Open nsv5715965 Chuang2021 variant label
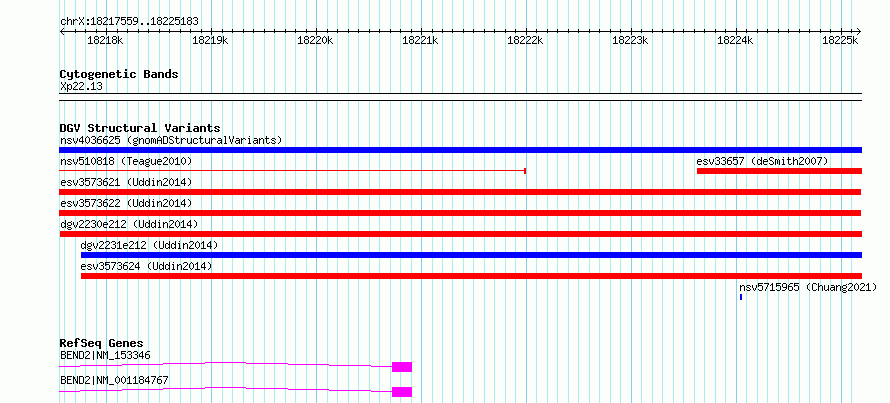The width and height of the screenshot is (890, 403). point(808,288)
